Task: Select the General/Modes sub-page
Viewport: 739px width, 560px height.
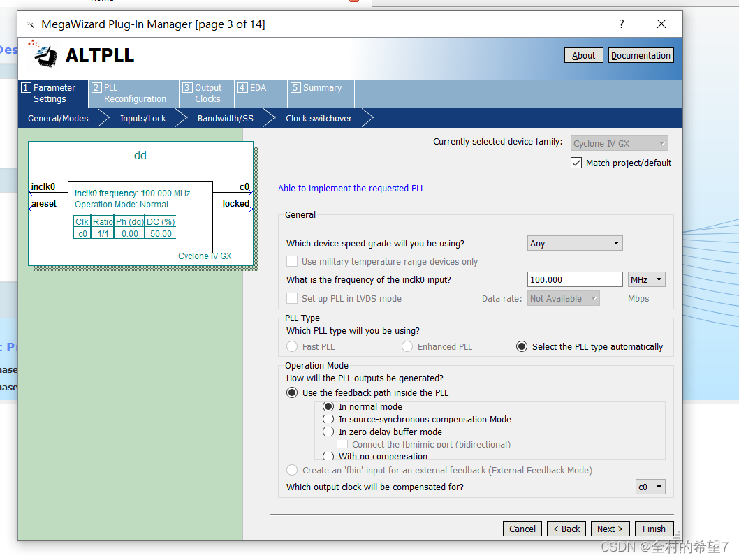Action: (58, 118)
